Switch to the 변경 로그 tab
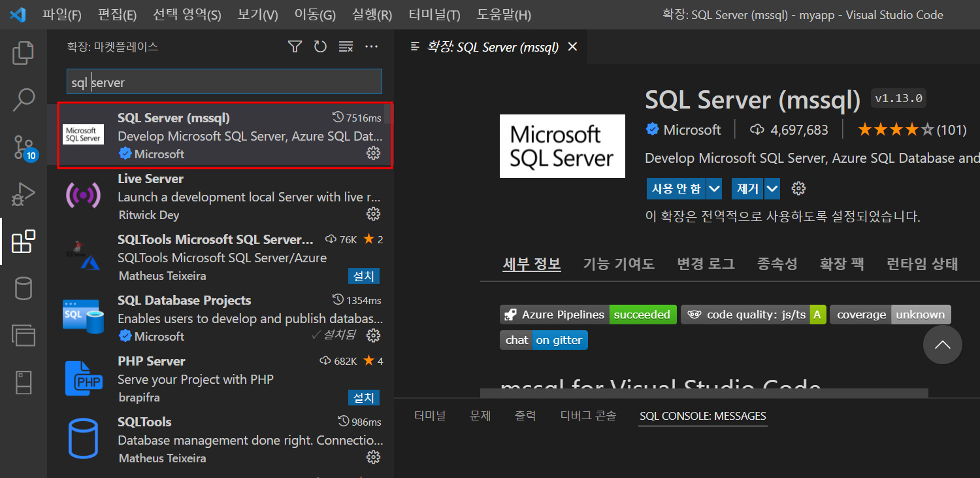The height and width of the screenshot is (478, 980). pos(706,264)
